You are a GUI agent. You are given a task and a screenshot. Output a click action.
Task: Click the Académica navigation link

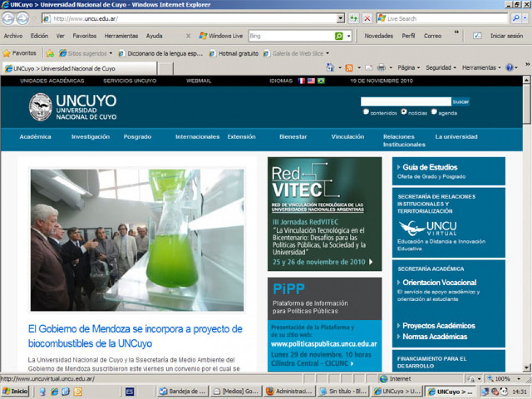click(x=35, y=137)
